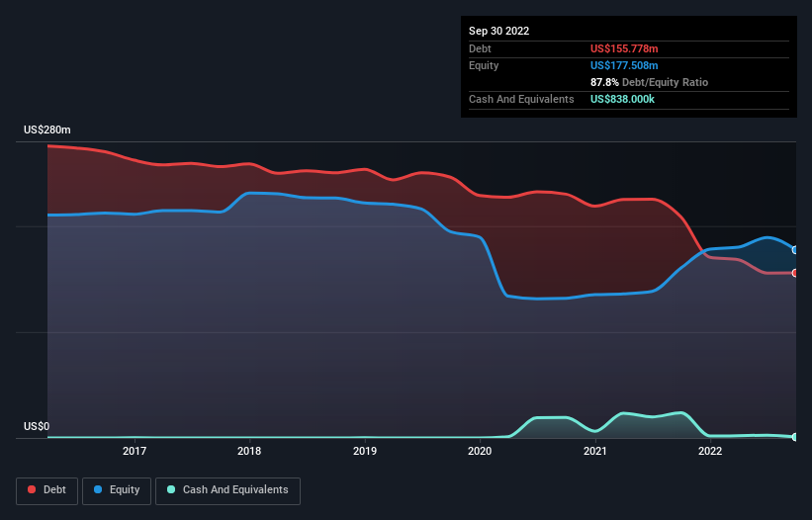The image size is (812, 520).
Task: Click the 2020 x-axis label
Action: click(480, 451)
